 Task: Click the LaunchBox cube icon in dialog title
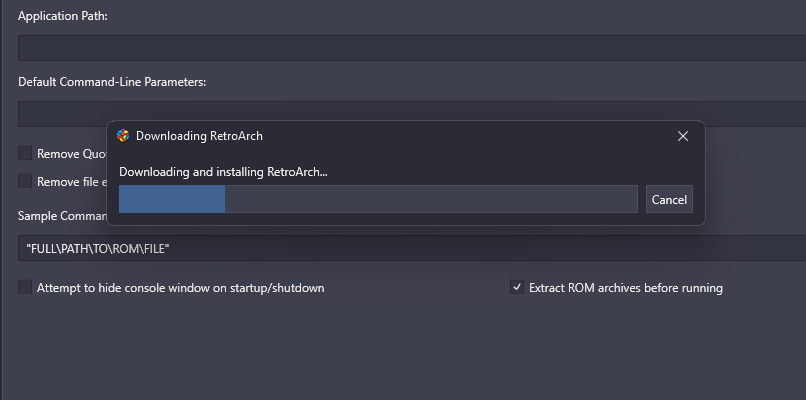[123, 136]
